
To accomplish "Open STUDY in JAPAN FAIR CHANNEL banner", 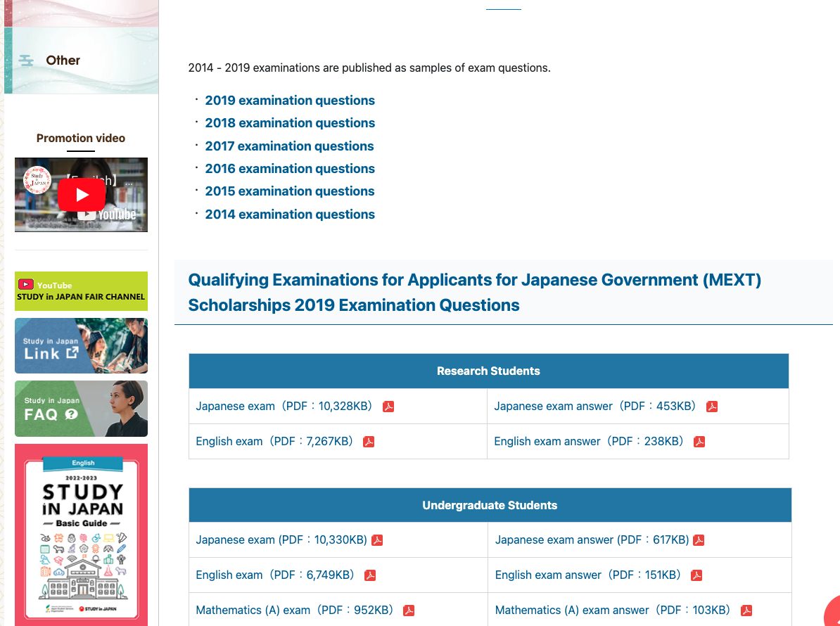I will tap(82, 290).
